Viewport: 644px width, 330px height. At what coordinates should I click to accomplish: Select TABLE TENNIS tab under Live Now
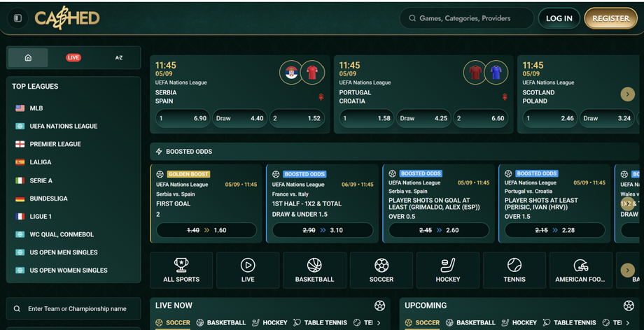[x=320, y=322]
